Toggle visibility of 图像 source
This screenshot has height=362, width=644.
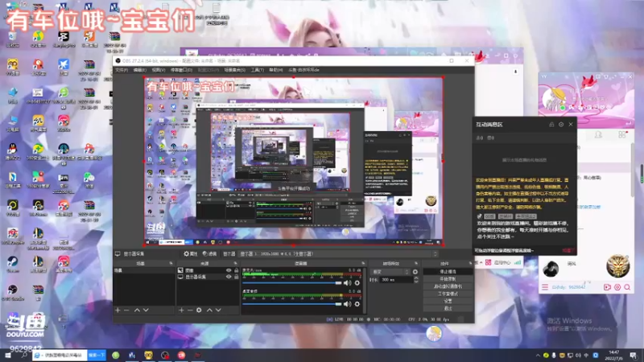tap(229, 270)
